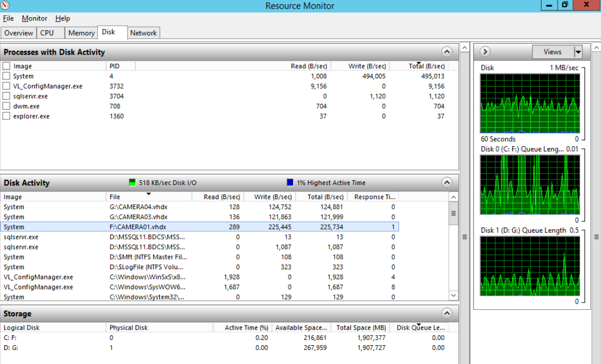Open the Network tab
The height and width of the screenshot is (364, 601).
click(144, 33)
